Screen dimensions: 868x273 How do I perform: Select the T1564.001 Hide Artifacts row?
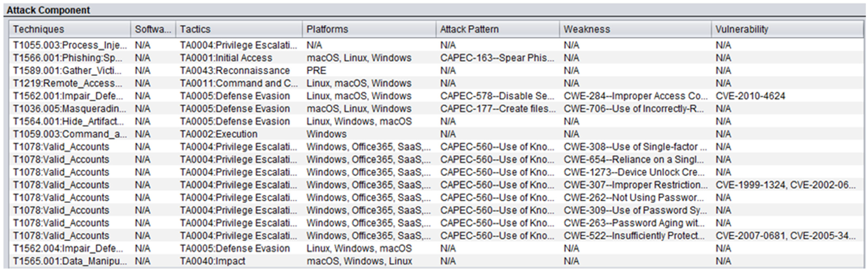tap(68, 122)
